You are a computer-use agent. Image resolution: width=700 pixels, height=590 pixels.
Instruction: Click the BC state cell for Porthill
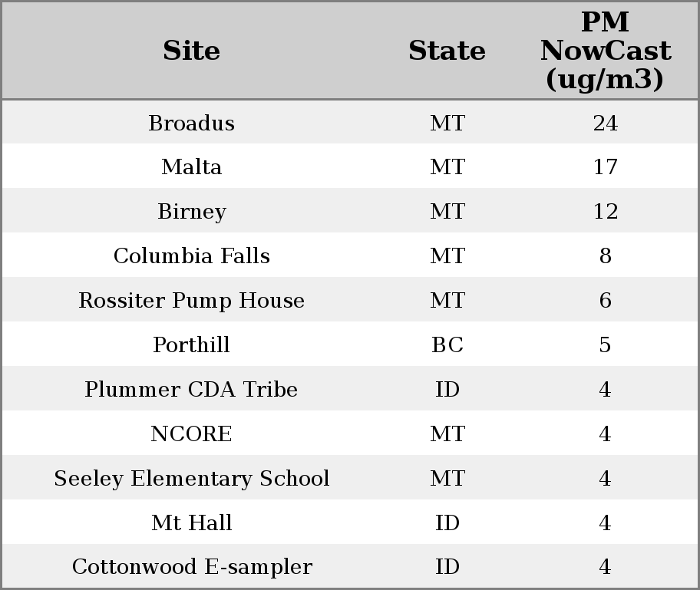(x=447, y=345)
